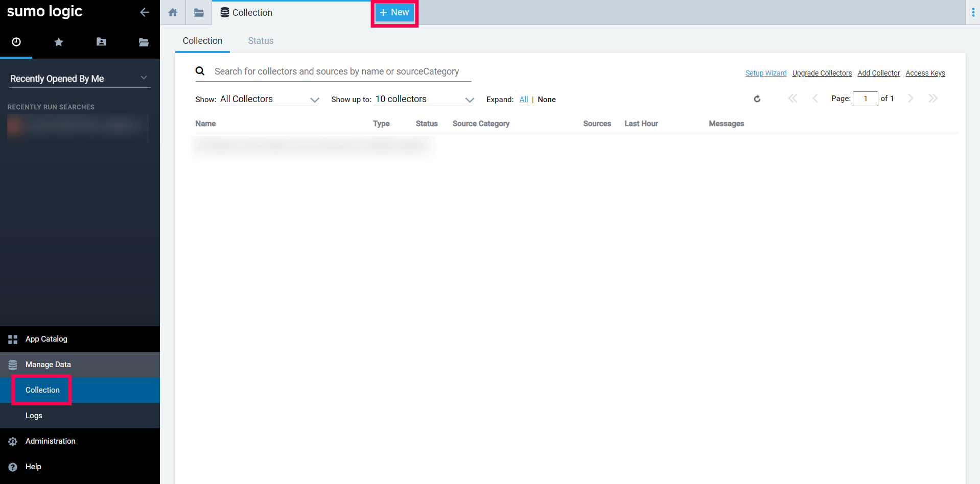Open the Administration menu
The image size is (980, 484).
[80, 441]
